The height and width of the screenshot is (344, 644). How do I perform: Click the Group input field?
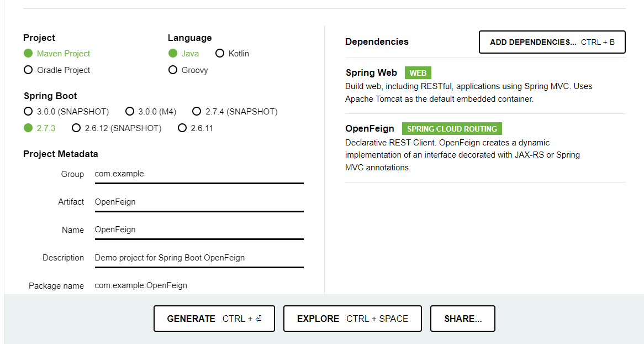[x=199, y=174]
